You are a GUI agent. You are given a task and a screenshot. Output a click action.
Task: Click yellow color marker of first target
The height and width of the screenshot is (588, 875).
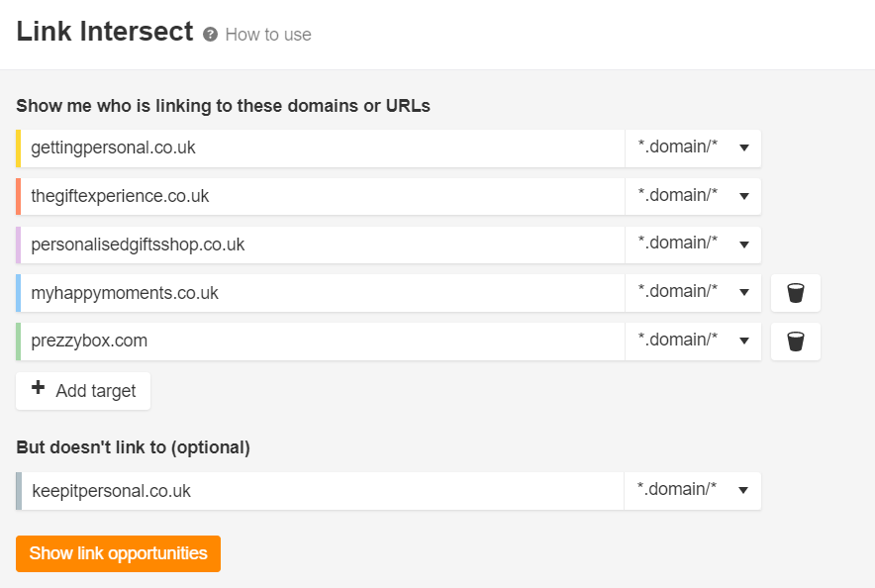19,147
